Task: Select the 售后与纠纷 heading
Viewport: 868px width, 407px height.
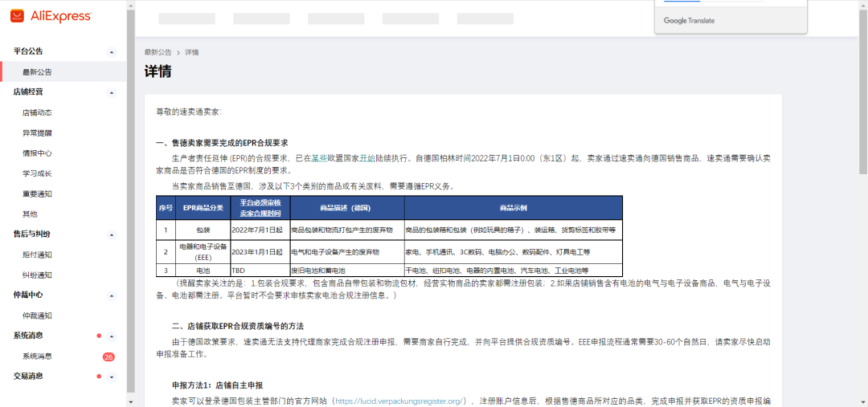Action: tap(32, 234)
